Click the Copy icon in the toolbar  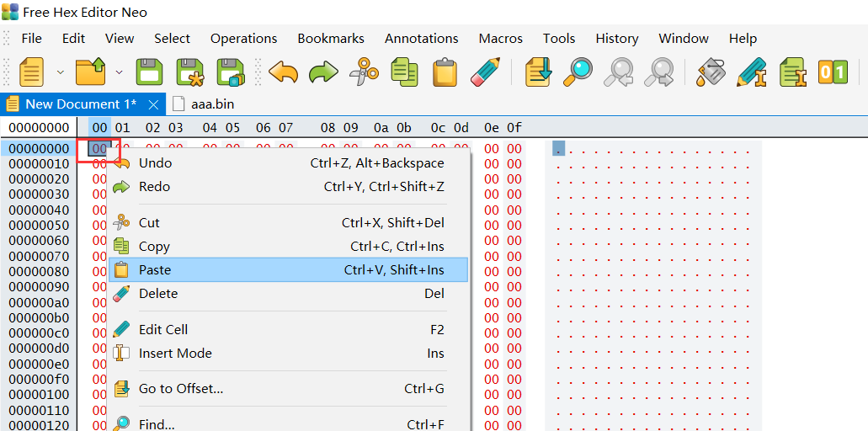pyautogui.click(x=404, y=72)
